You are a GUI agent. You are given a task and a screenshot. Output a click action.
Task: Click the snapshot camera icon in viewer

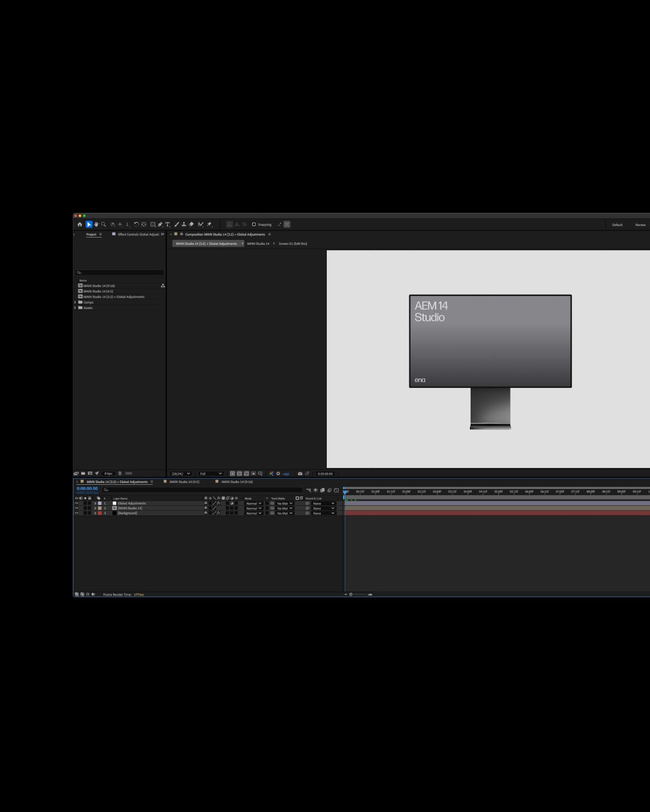point(300,473)
